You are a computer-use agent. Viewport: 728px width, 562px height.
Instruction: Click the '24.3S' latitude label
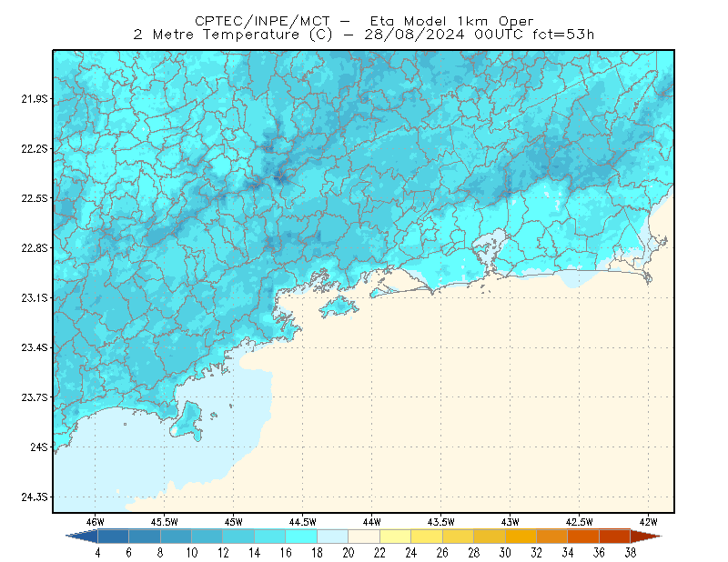(35, 497)
